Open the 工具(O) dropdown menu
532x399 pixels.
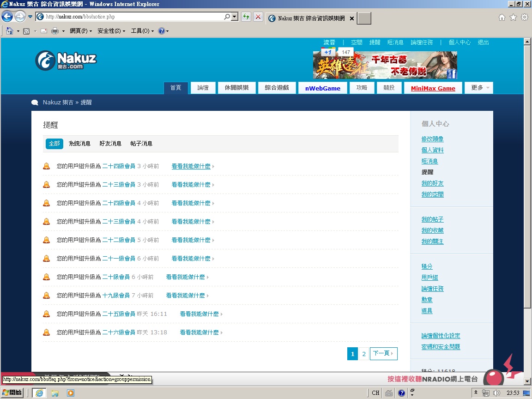point(142,31)
